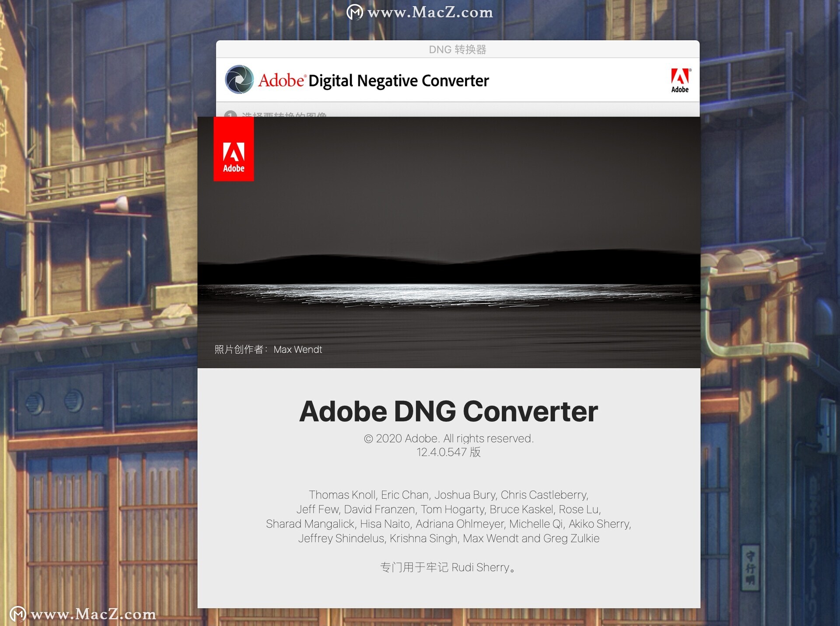Click the black-and-white landscape splash photo
Screen dimensions: 840x626
(x=449, y=242)
